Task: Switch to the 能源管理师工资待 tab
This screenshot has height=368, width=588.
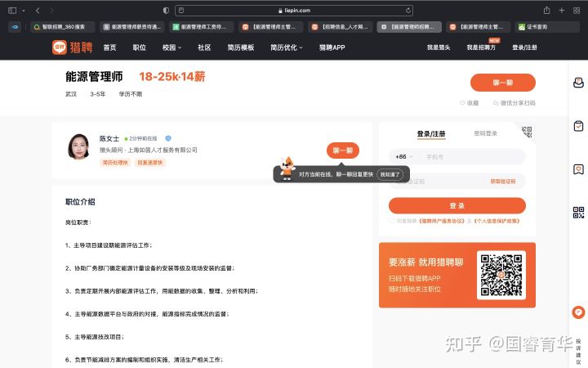Action: pos(202,27)
